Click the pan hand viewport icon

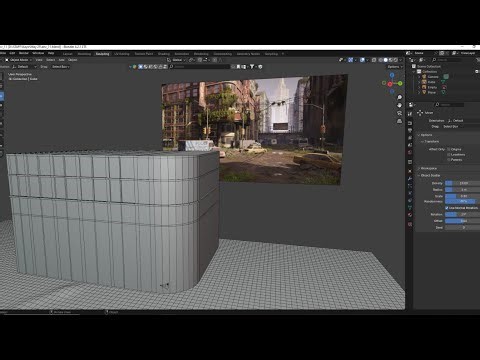(399, 105)
